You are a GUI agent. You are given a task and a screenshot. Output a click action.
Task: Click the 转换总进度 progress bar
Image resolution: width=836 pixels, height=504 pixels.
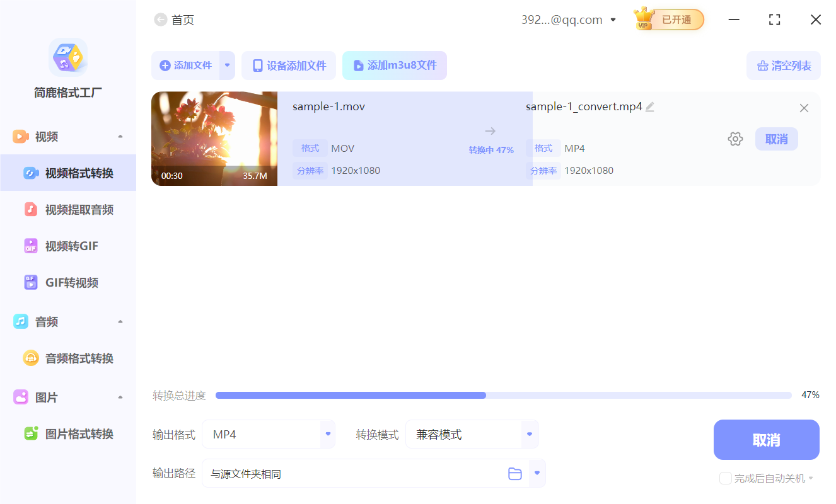click(x=504, y=395)
